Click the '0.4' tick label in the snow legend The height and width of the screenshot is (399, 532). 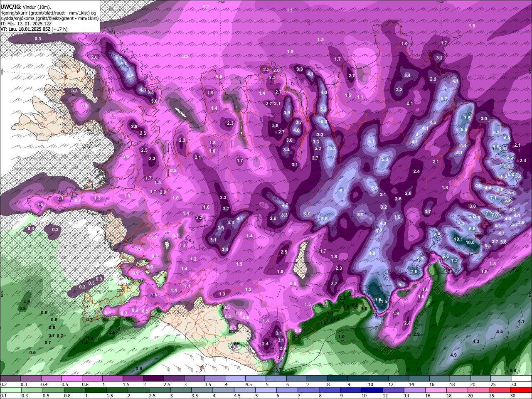click(44, 384)
